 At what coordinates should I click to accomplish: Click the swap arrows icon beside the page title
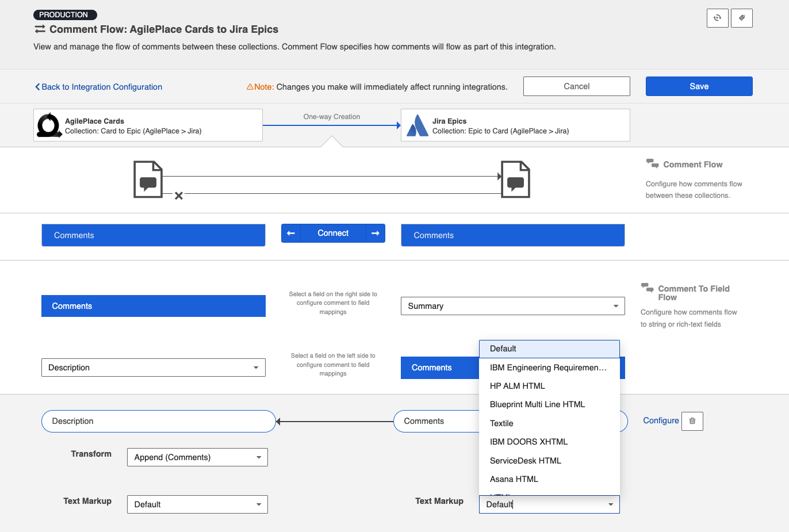click(40, 29)
